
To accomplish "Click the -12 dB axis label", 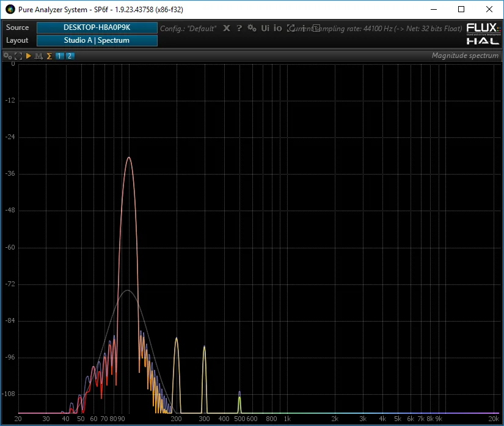I will [10, 101].
